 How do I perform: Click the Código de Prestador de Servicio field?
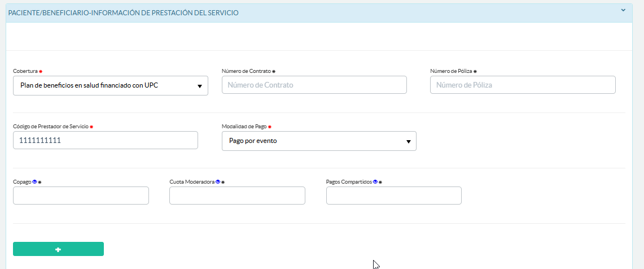click(106, 140)
